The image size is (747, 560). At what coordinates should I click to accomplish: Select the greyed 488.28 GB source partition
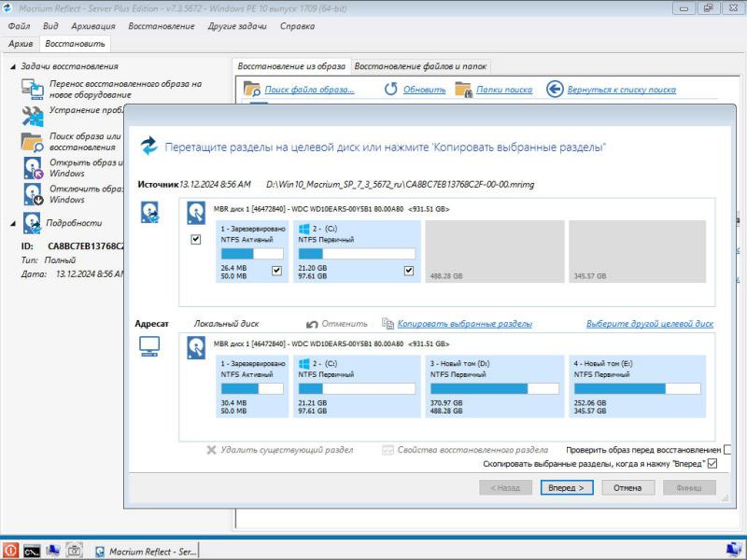point(495,251)
